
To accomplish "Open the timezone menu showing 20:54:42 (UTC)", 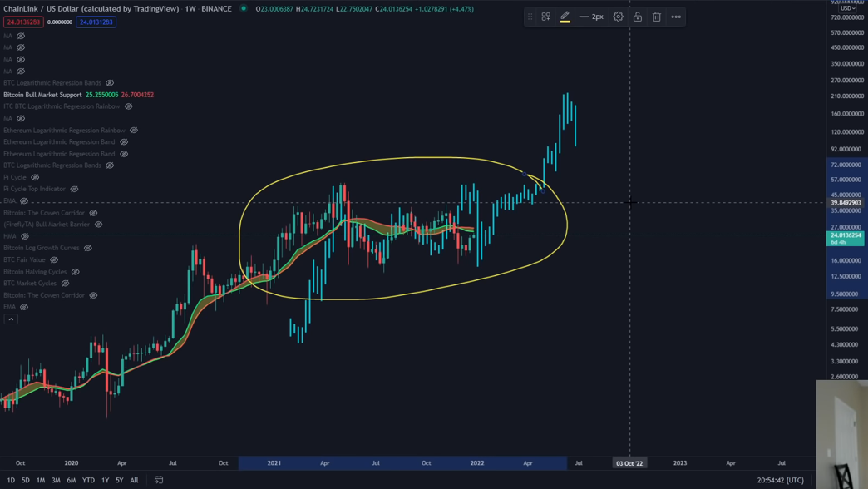I will [781, 480].
